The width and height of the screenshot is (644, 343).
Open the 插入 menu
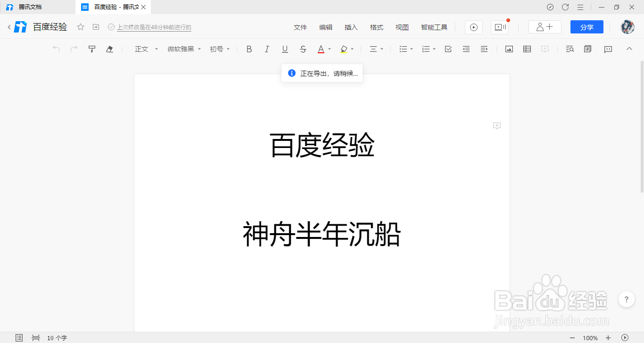351,27
